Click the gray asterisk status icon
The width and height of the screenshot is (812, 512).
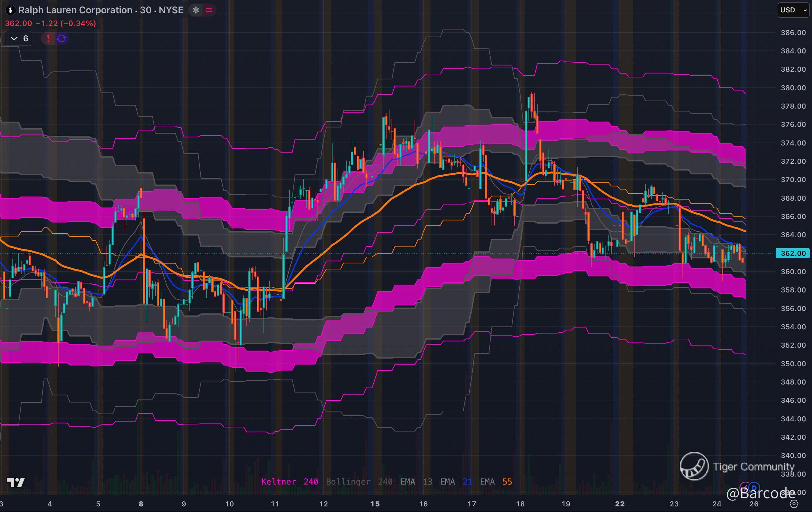point(196,10)
